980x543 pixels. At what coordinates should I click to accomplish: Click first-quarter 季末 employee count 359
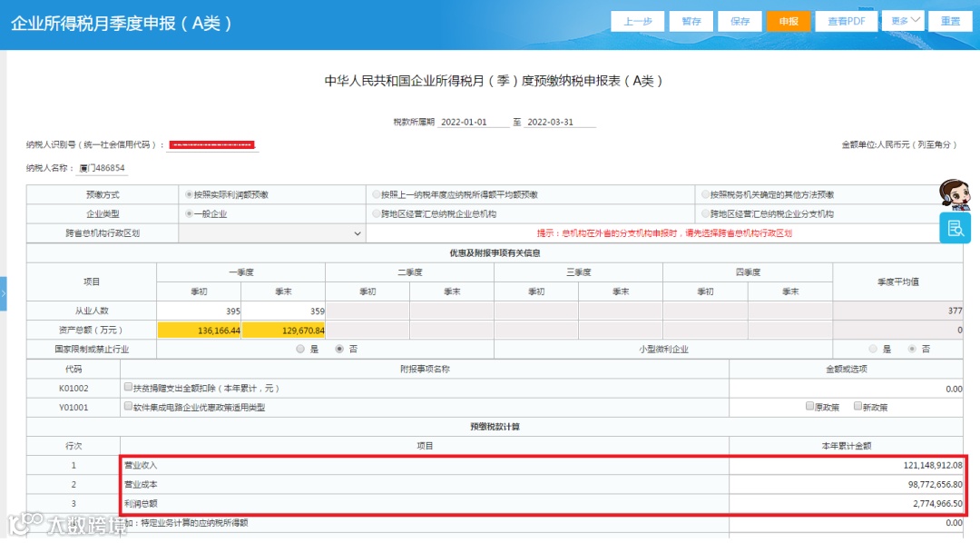283,311
